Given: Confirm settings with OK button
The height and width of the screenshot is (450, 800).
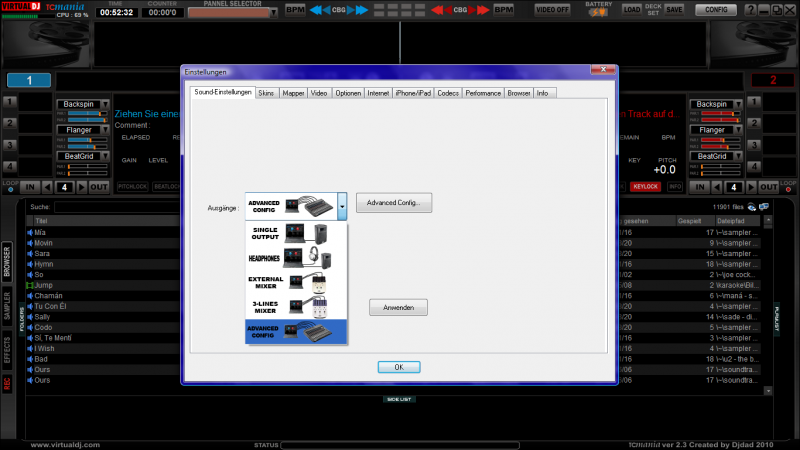Looking at the screenshot, I should coord(399,367).
